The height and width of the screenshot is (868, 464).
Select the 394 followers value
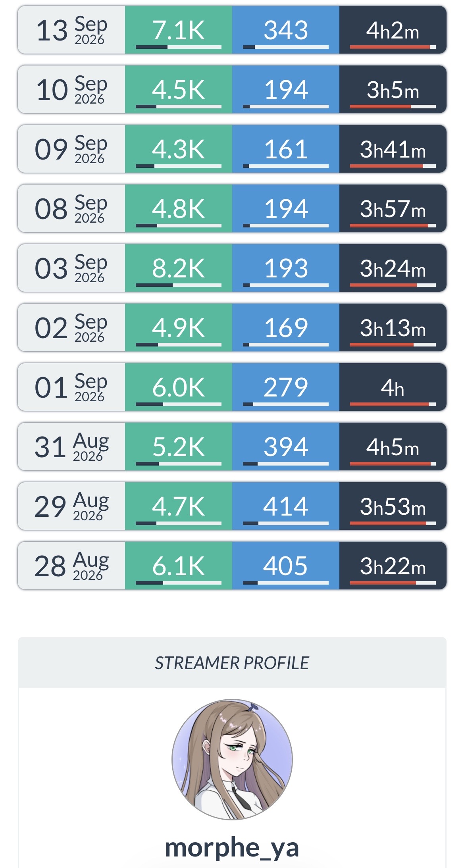(286, 447)
